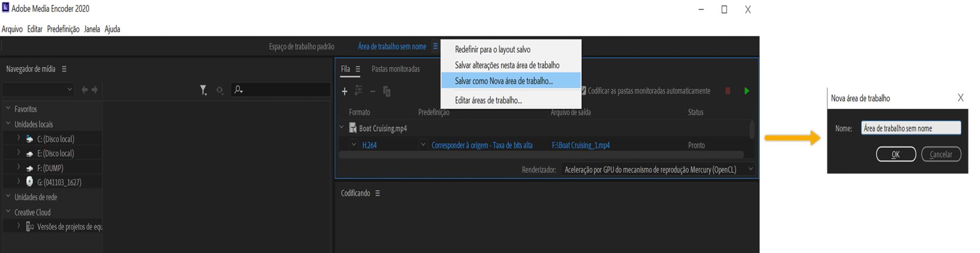Select the Fila tab
This screenshot has width=980, height=253.
(346, 69)
